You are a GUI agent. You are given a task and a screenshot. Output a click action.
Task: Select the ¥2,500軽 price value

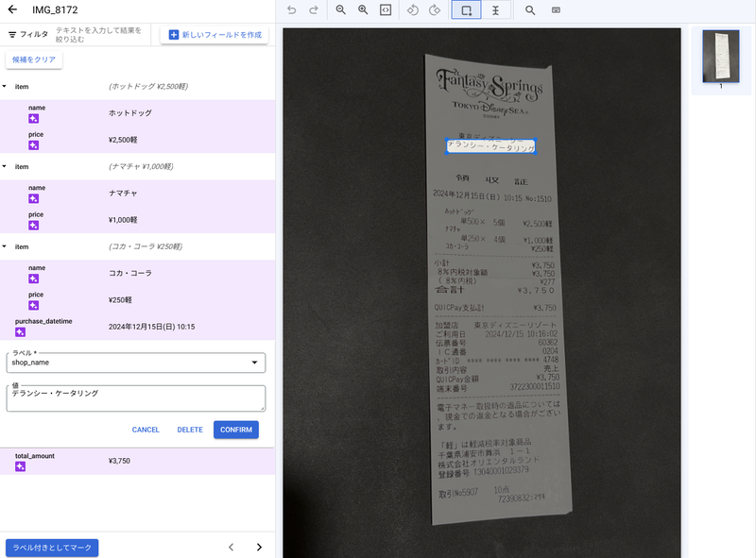123,140
